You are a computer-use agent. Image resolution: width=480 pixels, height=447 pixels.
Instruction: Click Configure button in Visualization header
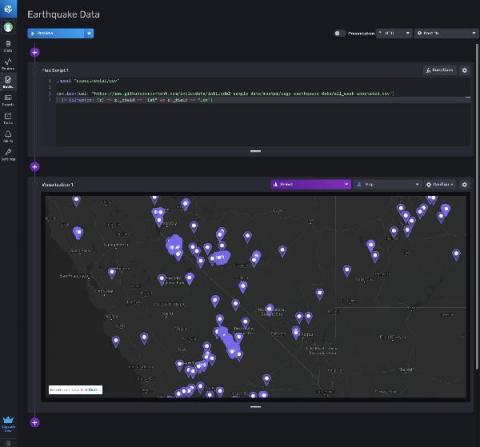(x=440, y=184)
